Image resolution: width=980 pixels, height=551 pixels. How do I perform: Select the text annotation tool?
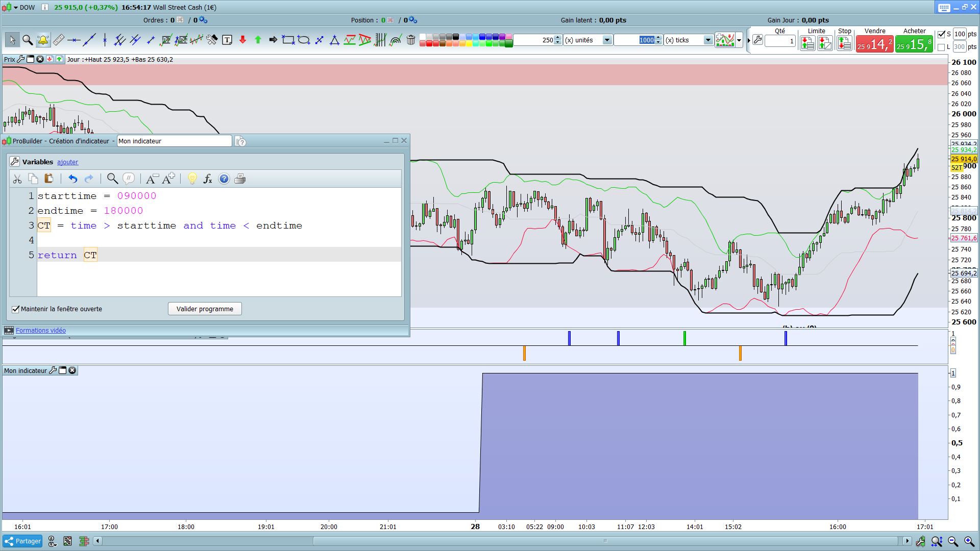coord(227,40)
